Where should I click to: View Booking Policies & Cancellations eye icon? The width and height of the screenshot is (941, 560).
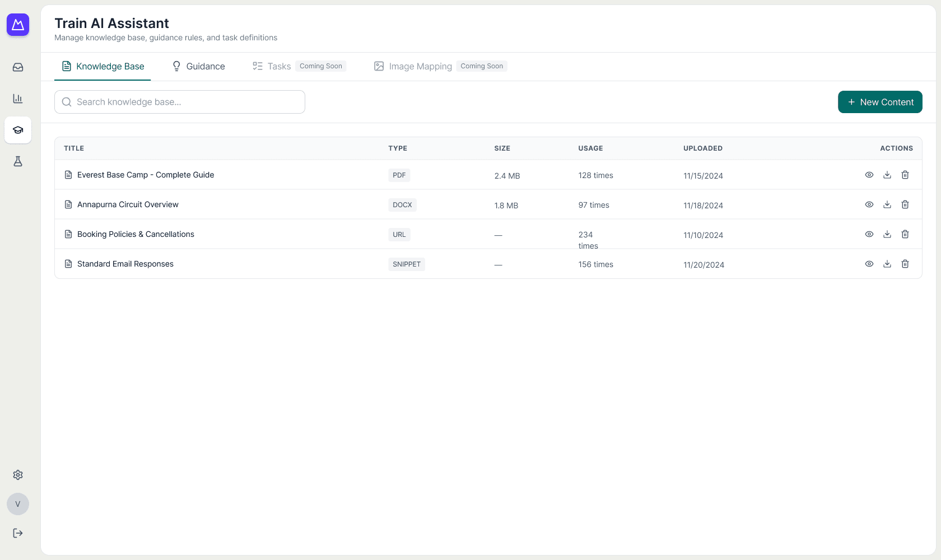tap(869, 234)
